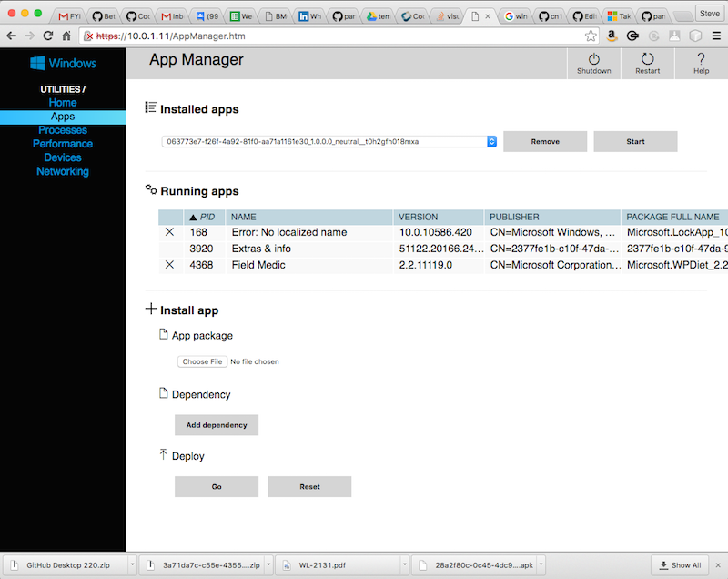Reload the page with the refresh icon

[x=47, y=35]
